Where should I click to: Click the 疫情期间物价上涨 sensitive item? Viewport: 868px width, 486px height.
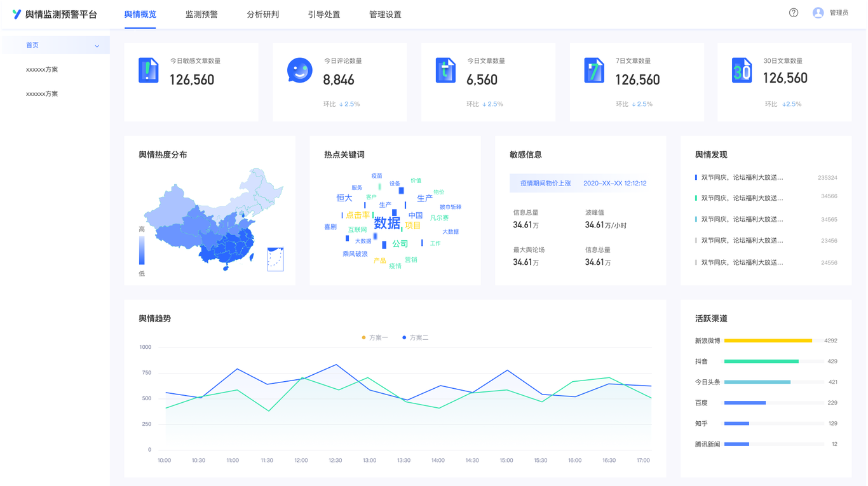pyautogui.click(x=545, y=183)
